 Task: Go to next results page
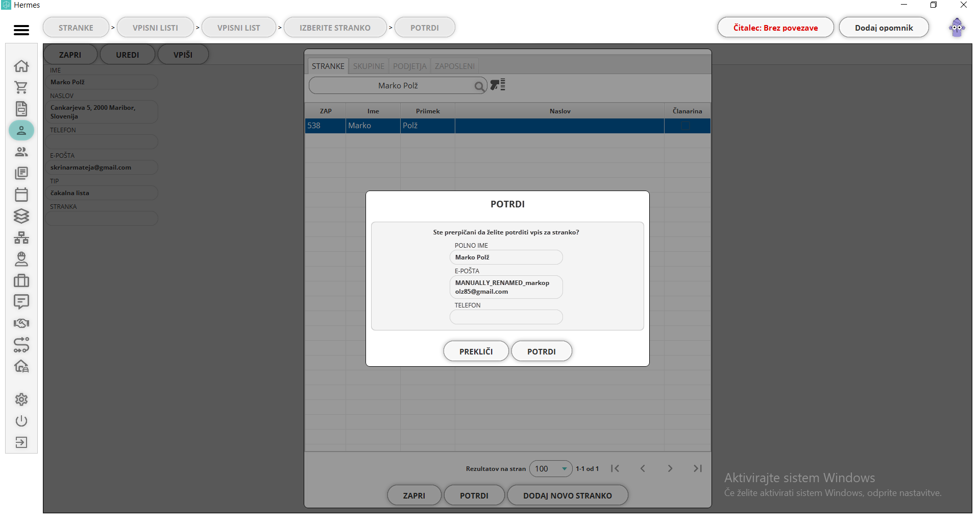click(670, 468)
